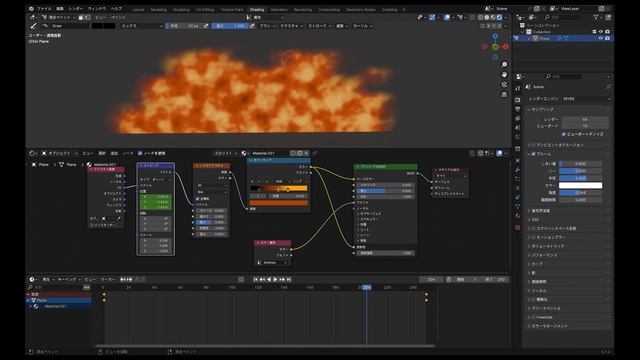
Task: Click the Blender logo menu icon
Action: pos(31,9)
